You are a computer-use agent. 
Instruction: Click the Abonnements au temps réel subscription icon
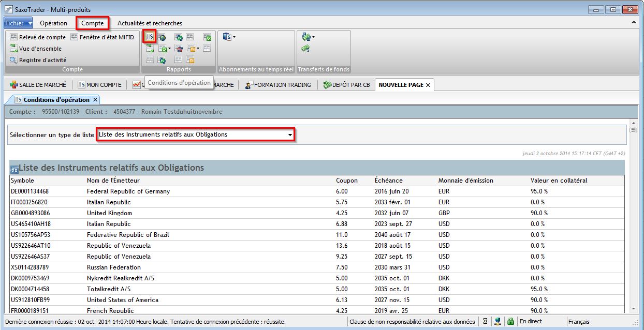click(x=227, y=37)
